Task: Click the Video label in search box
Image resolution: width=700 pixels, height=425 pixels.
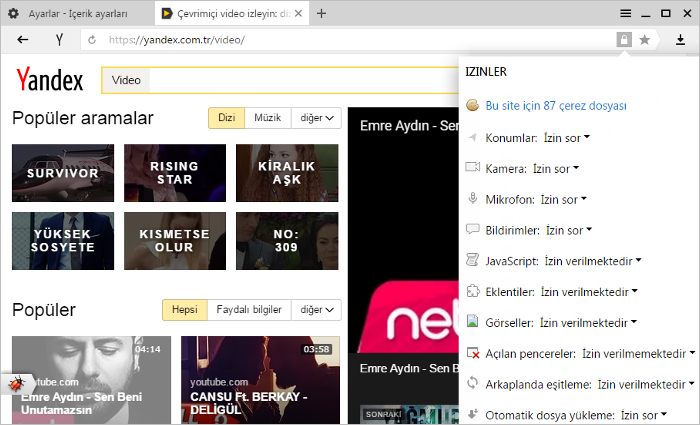Action: tap(126, 80)
